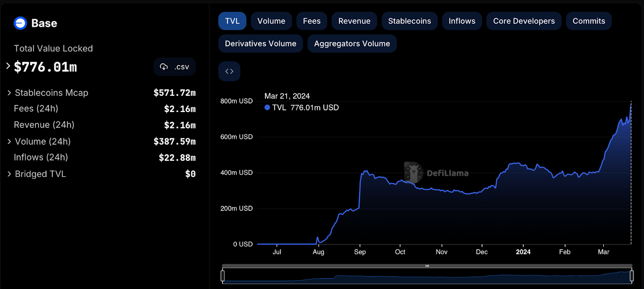Click the Revenue (24h) $2.16m value
The width and height of the screenshot is (644, 289).
coord(180,125)
